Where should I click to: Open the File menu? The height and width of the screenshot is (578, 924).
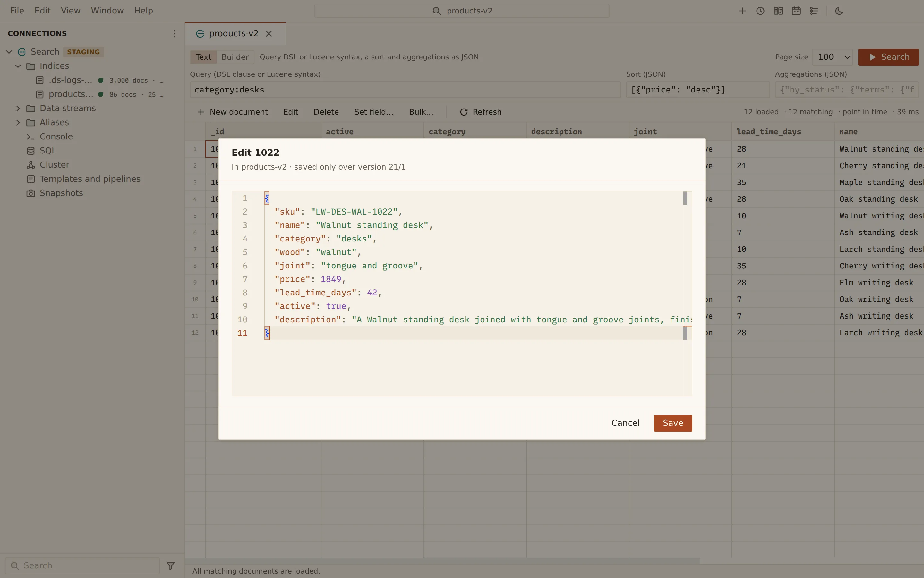[17, 11]
